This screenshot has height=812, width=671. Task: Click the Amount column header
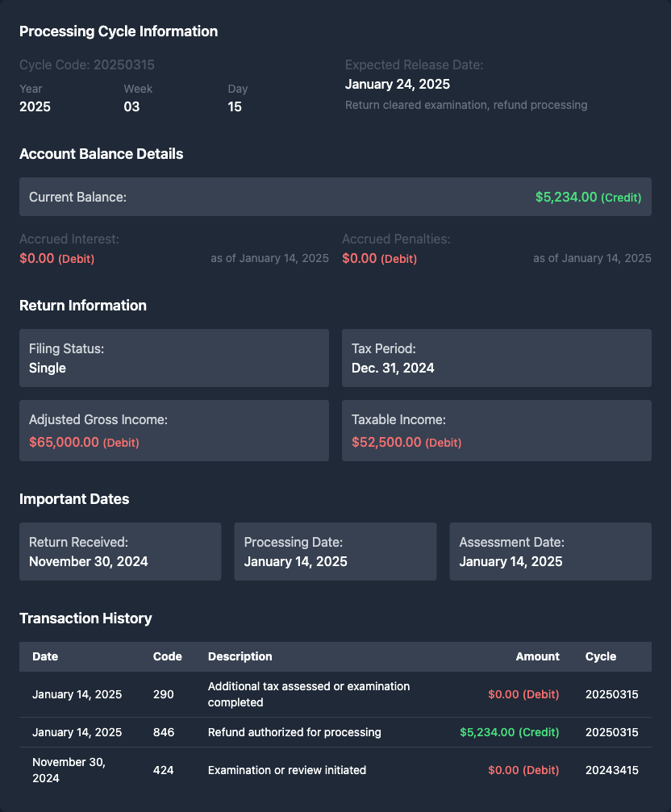tap(537, 656)
